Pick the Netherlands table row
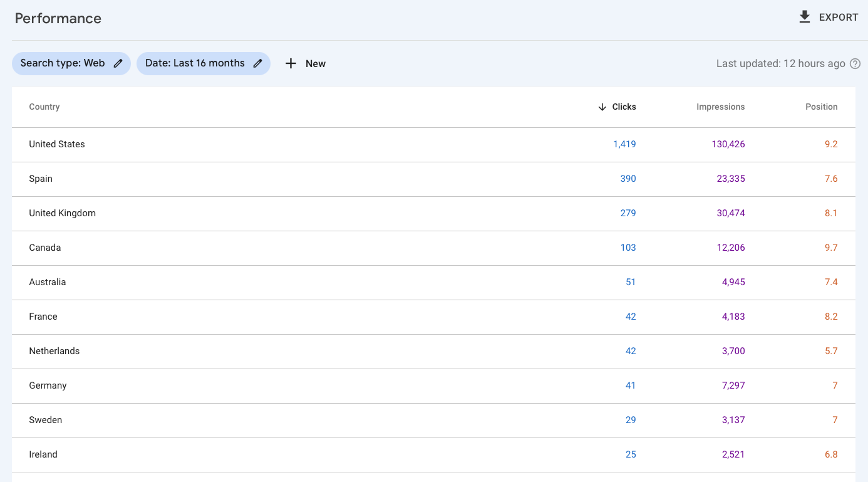This screenshot has width=868, height=482. [54, 351]
